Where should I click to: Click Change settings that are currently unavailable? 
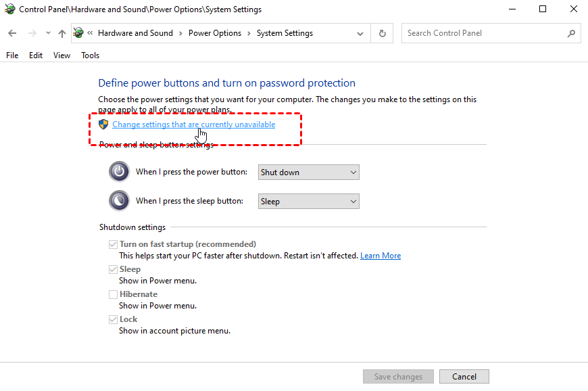[x=194, y=124]
